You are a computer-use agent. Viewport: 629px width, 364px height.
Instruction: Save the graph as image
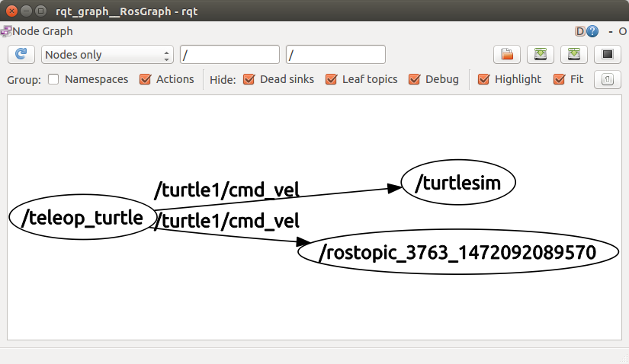point(608,54)
